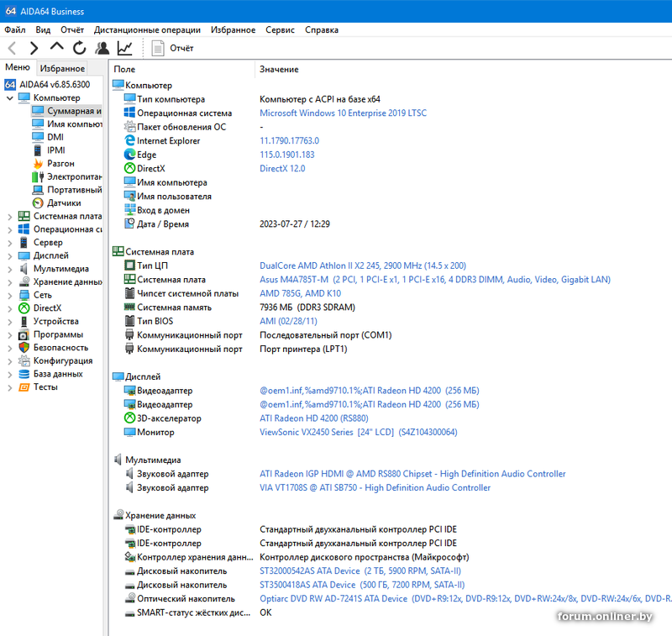Click the Значение column header
672x636 pixels.
(279, 69)
